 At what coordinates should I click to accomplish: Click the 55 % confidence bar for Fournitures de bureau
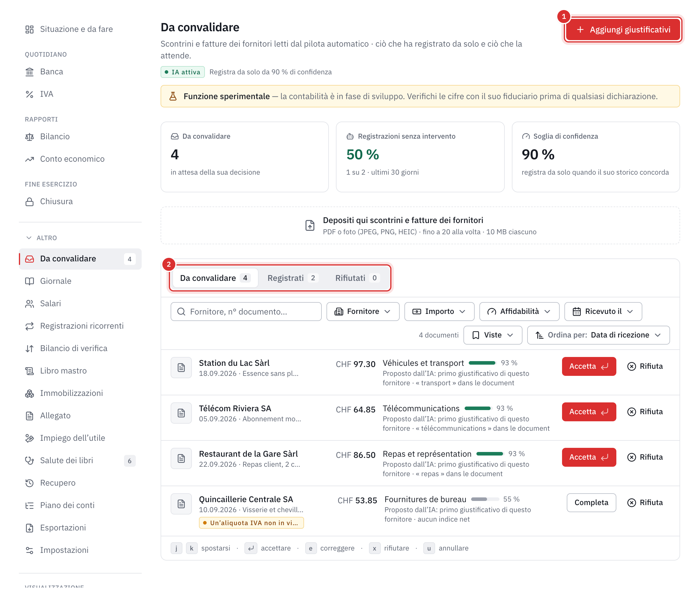(485, 499)
